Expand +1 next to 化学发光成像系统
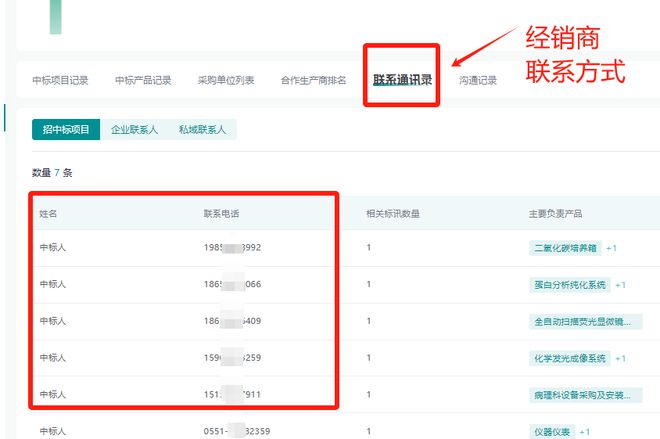660x439 pixels. click(x=620, y=359)
